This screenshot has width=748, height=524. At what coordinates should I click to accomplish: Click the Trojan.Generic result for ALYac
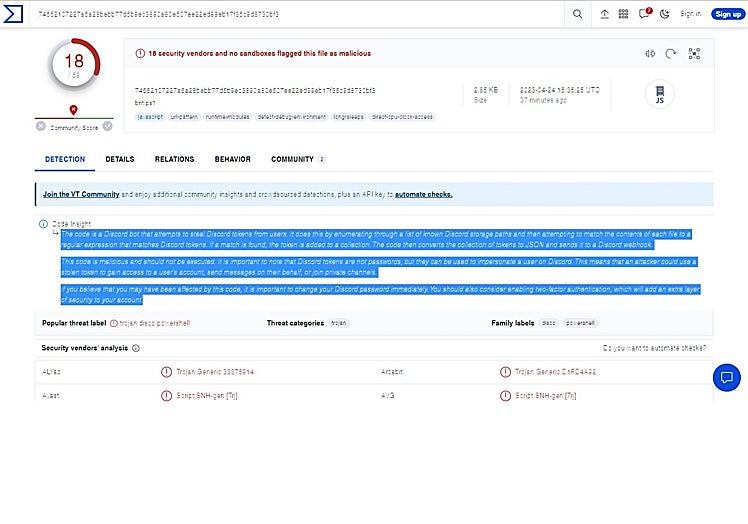pos(215,372)
